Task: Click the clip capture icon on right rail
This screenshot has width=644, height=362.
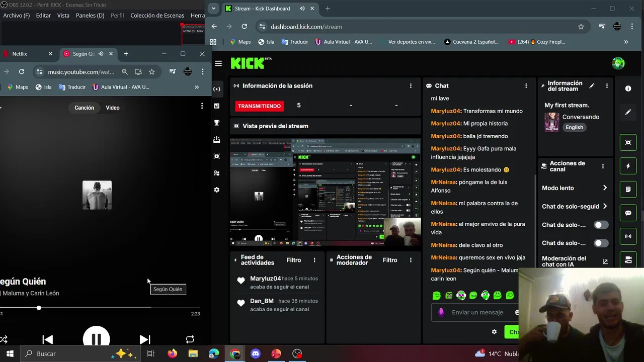Action: tap(628, 142)
